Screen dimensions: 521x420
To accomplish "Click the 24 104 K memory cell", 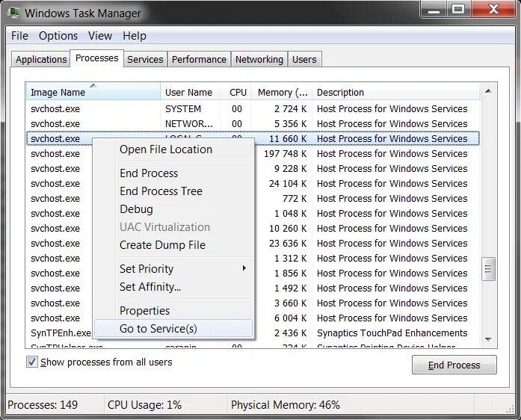I will click(x=288, y=184).
